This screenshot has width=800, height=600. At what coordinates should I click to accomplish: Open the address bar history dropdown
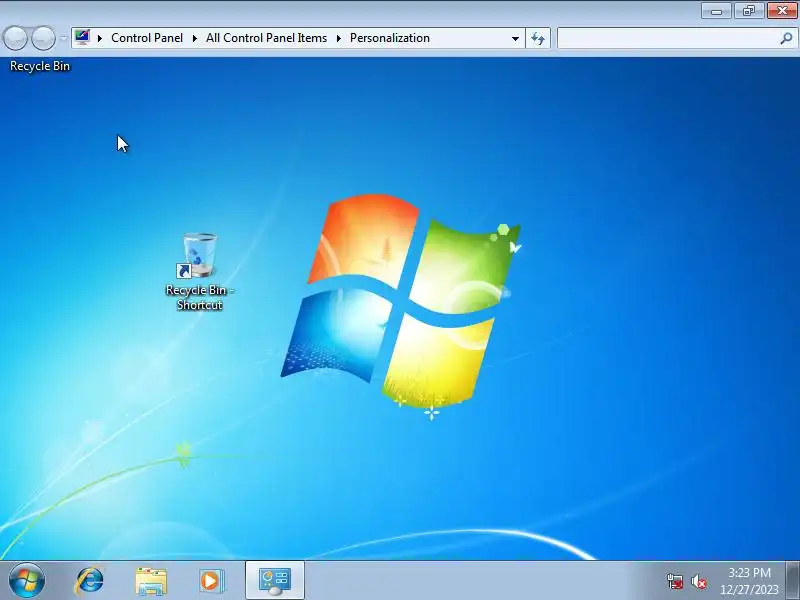515,39
